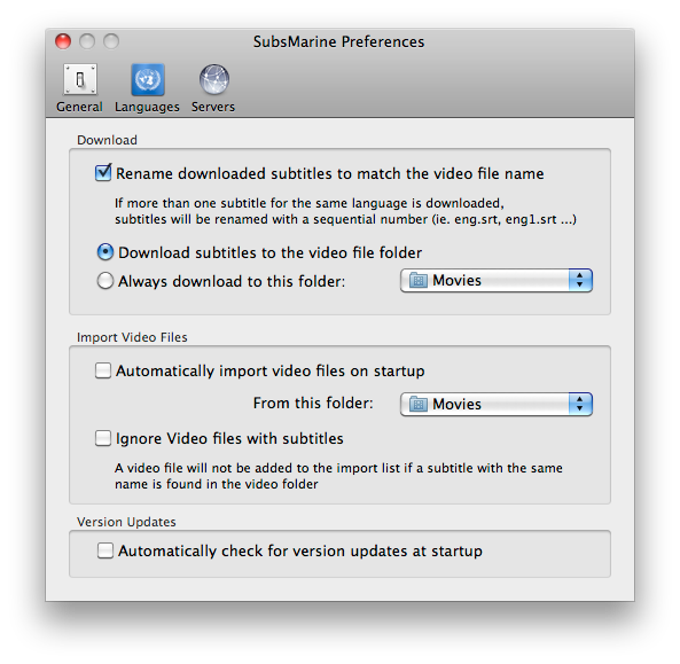Screen dimensions: 680x664
Task: Open the Languages preferences pane icon
Action: click(147, 79)
